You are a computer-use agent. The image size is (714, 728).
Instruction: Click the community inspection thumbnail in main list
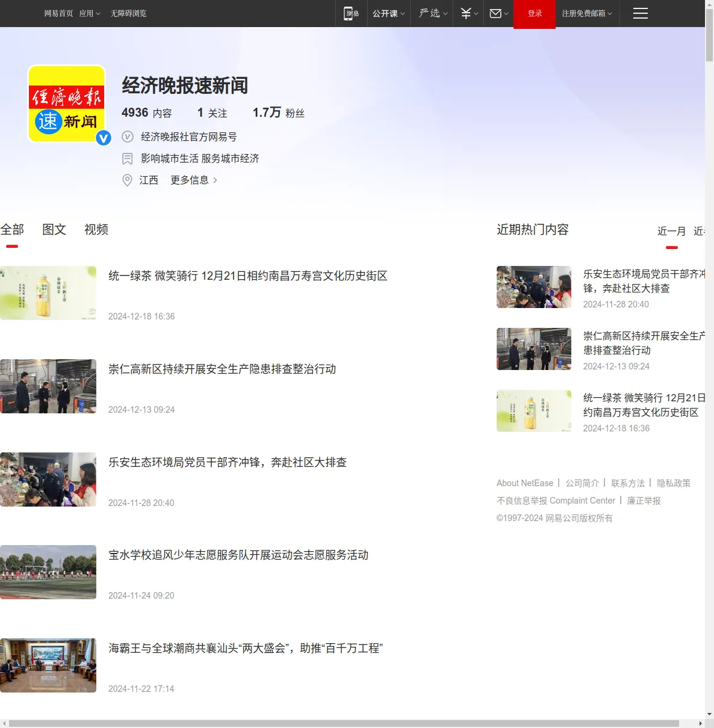point(48,480)
